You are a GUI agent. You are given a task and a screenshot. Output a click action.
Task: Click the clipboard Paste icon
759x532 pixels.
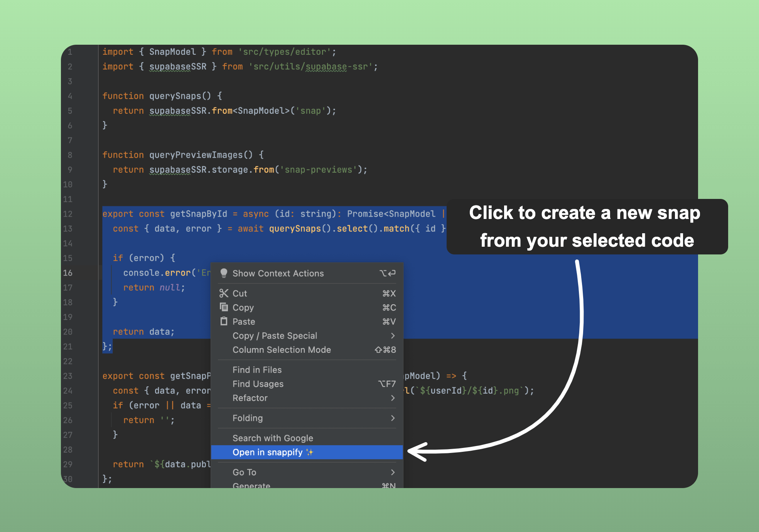tap(224, 322)
